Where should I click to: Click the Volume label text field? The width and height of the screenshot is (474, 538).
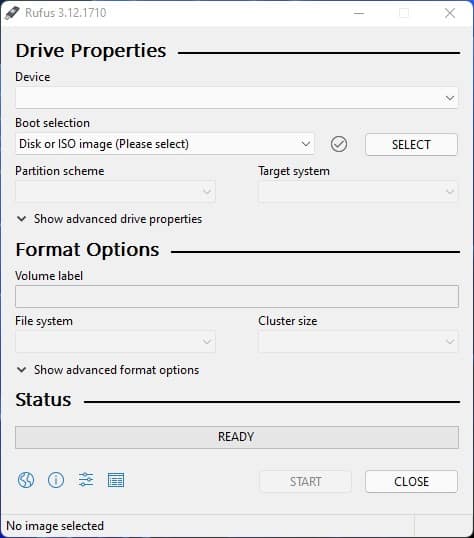point(237,296)
